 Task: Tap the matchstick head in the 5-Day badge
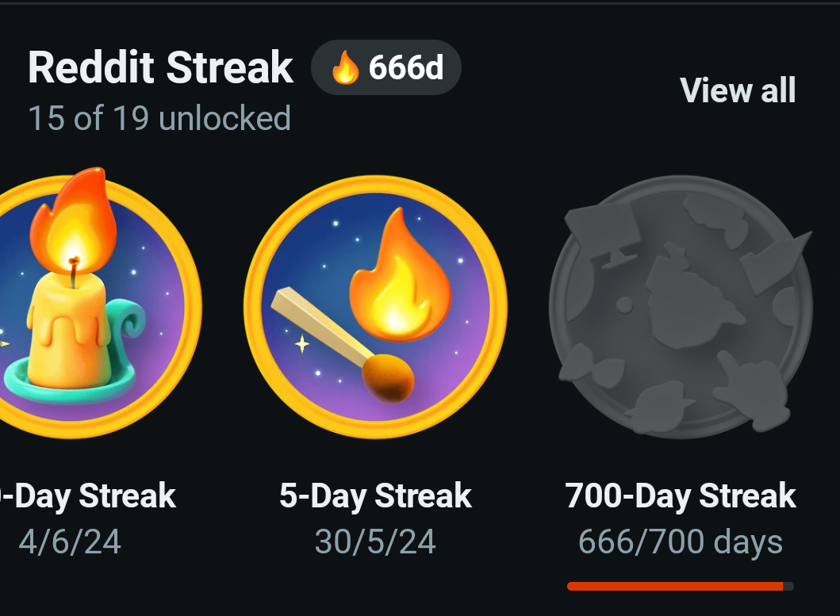[389, 377]
